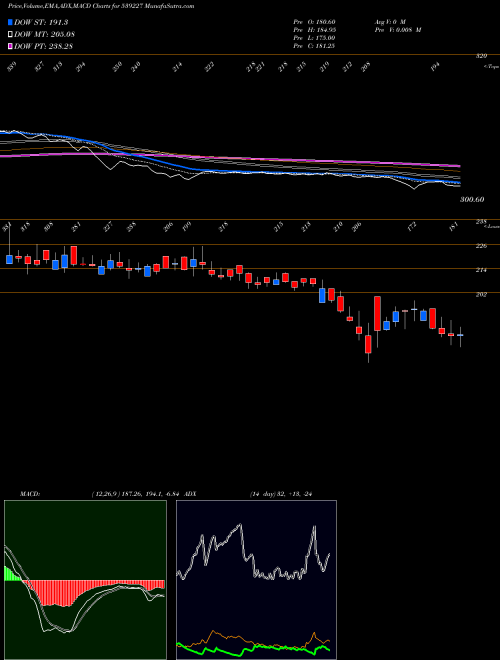Click the 329 top axis value

click(481, 55)
